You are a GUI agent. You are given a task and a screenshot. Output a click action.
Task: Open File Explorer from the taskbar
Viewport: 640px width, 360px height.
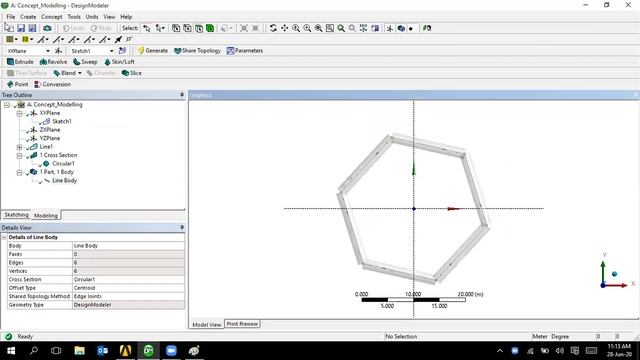point(80,350)
